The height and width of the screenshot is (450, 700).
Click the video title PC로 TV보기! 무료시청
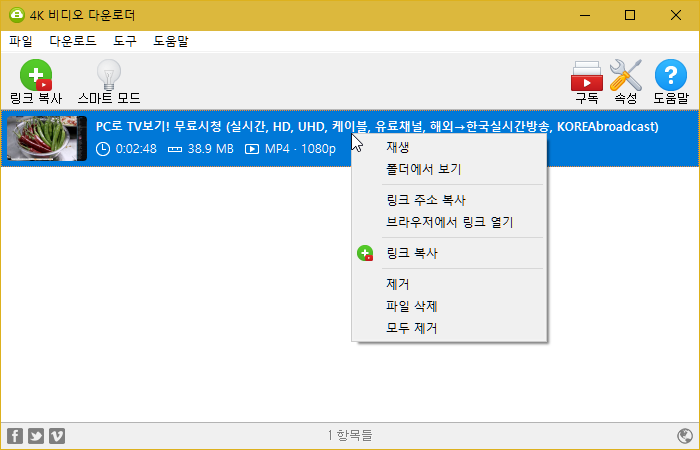click(377, 127)
